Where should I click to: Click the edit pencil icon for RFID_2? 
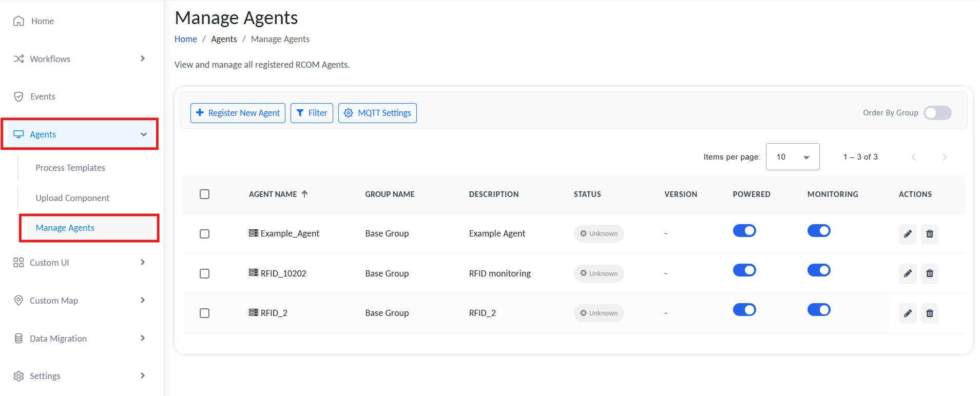[x=907, y=313]
